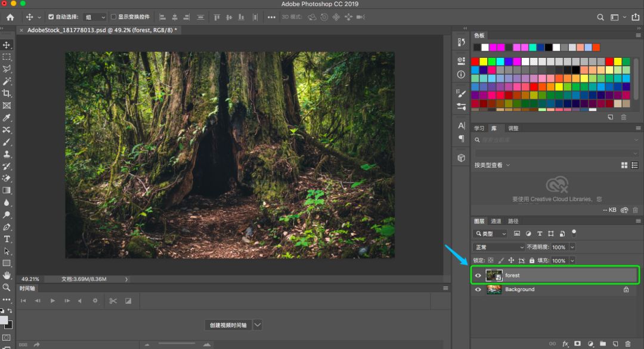
Task: Click the delete layer trash icon
Action: 628,344
